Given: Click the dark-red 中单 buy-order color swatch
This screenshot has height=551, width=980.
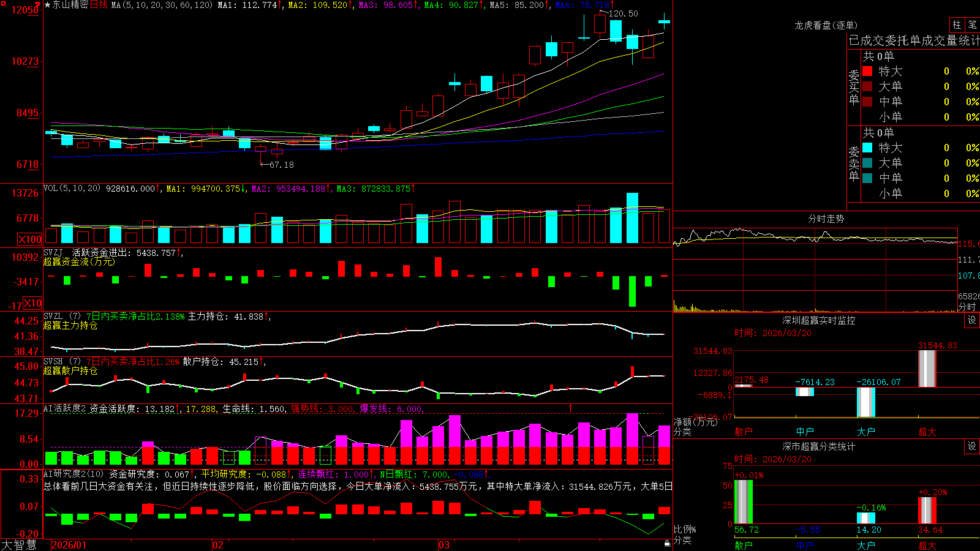Looking at the screenshot, I should [x=867, y=102].
